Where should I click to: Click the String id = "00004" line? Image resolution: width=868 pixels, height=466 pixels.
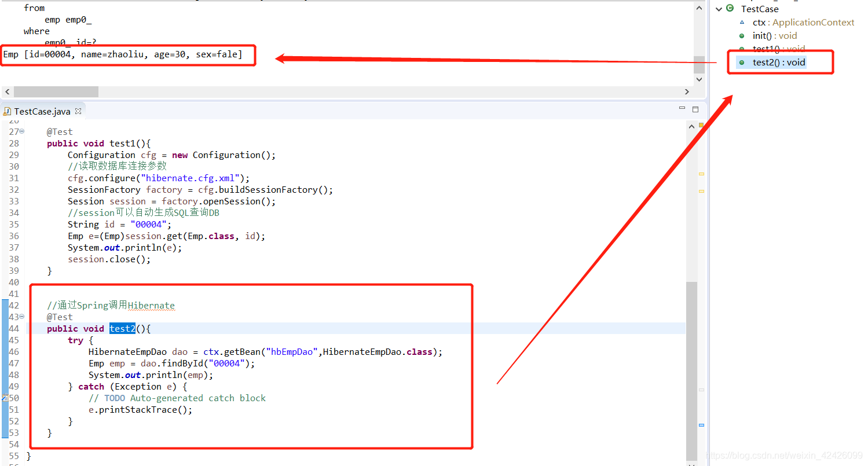(120, 225)
